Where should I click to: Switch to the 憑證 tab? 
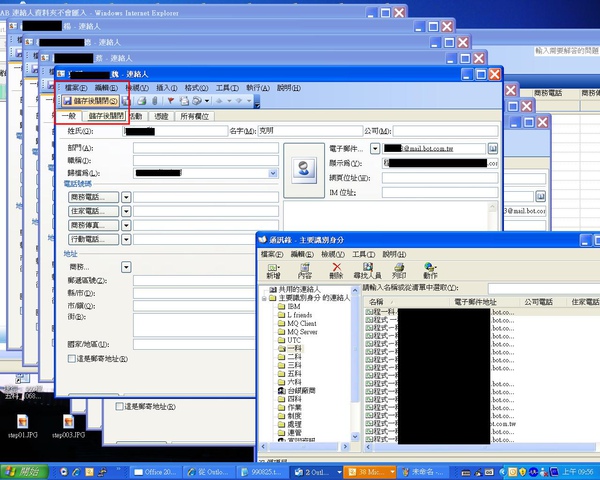161,116
